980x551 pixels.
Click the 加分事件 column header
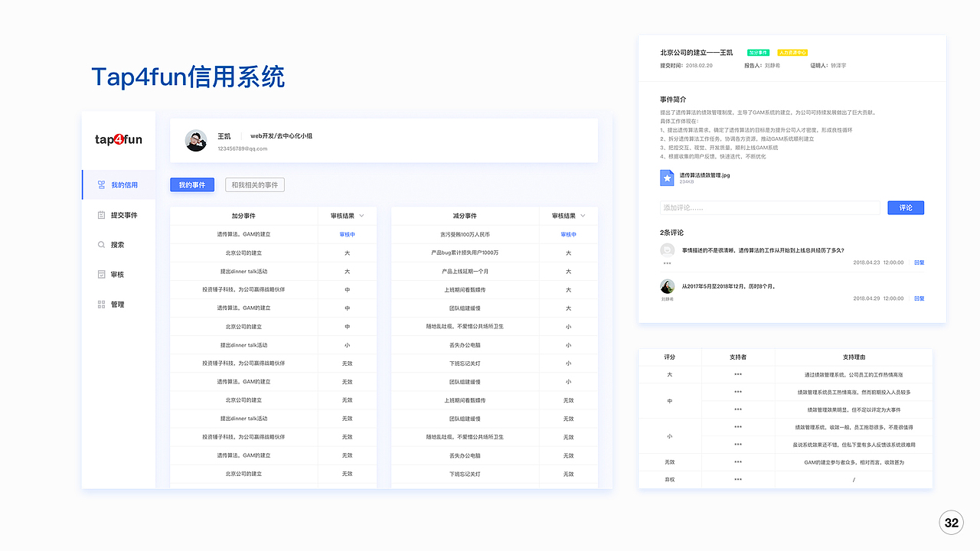pos(243,216)
